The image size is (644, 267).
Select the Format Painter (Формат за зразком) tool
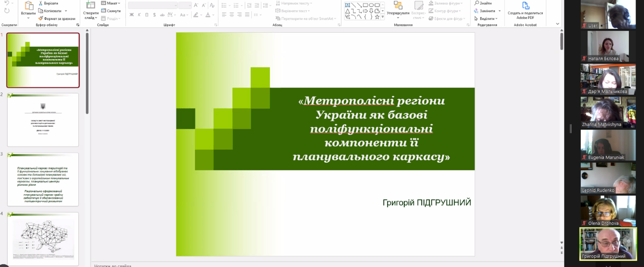[41, 18]
